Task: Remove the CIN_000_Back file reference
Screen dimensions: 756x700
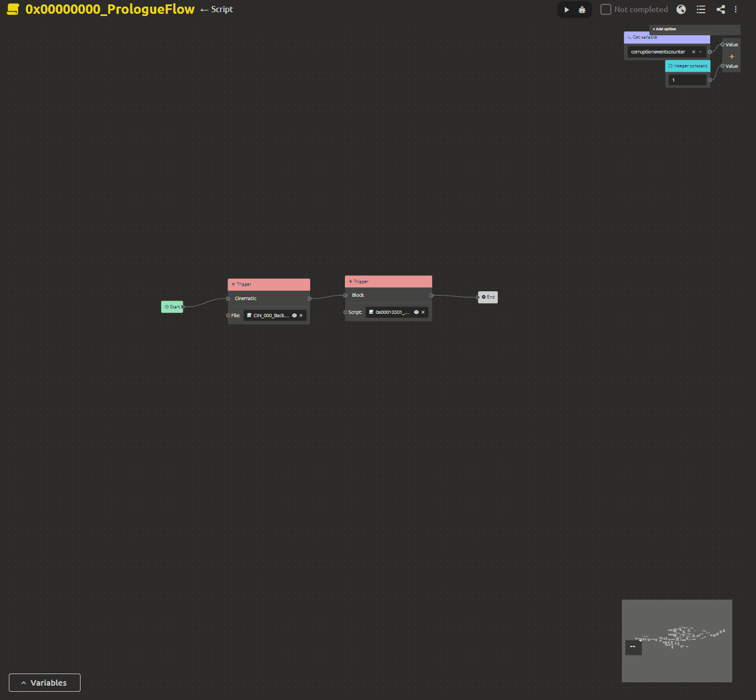Action: [301, 316]
